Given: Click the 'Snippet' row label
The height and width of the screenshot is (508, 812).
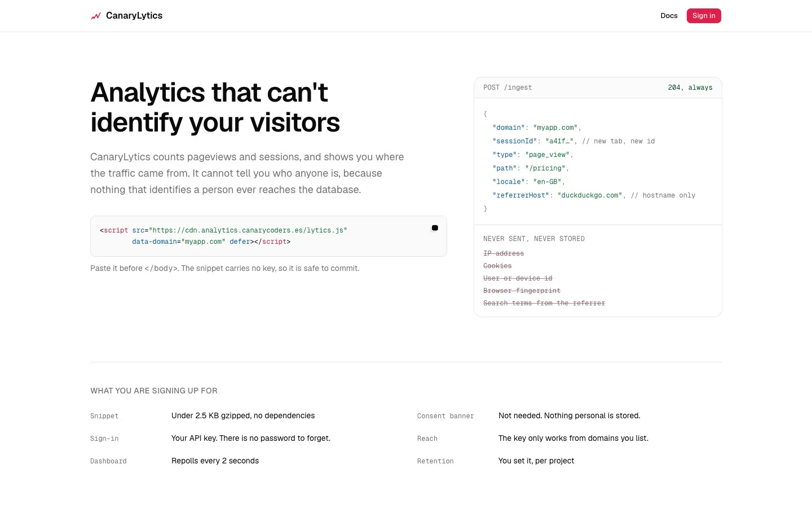Looking at the screenshot, I should (104, 416).
